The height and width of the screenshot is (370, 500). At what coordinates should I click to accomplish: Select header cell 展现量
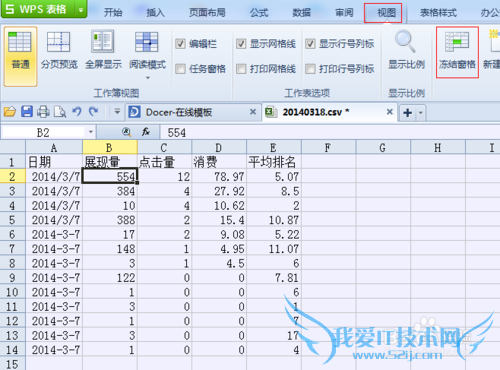click(110, 162)
